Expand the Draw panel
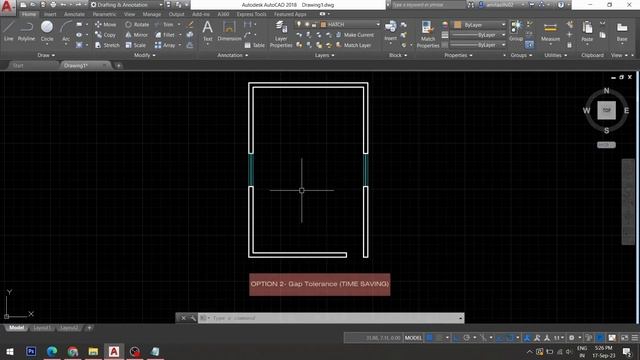This screenshot has height=360, width=640. (x=46, y=55)
